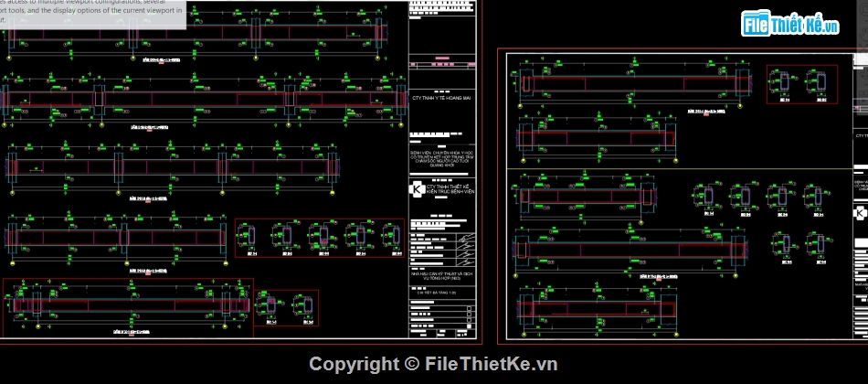Select the 'CTY TNHH Y TẾ HOANG MAI' title text
868x384 pixels.
click(441, 98)
